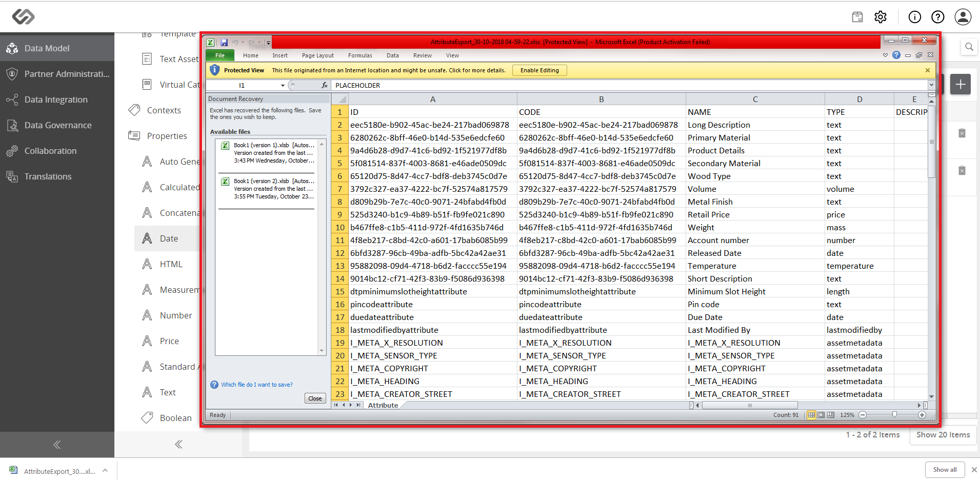Image resolution: width=980 pixels, height=480 pixels.
Task: Open the Formulas ribbon tab
Action: click(x=360, y=55)
